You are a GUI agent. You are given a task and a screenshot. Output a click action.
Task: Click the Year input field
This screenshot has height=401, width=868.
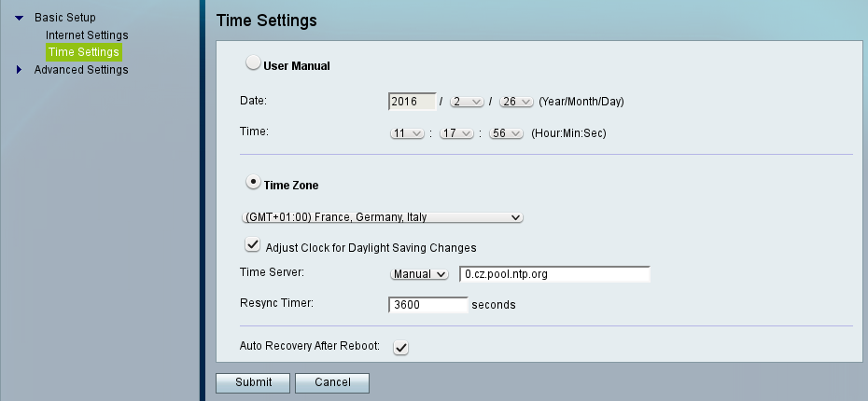click(x=412, y=101)
